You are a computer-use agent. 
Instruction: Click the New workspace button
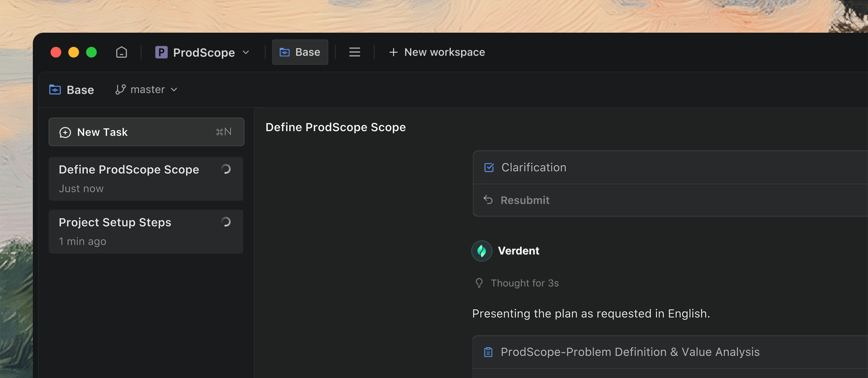click(x=444, y=52)
